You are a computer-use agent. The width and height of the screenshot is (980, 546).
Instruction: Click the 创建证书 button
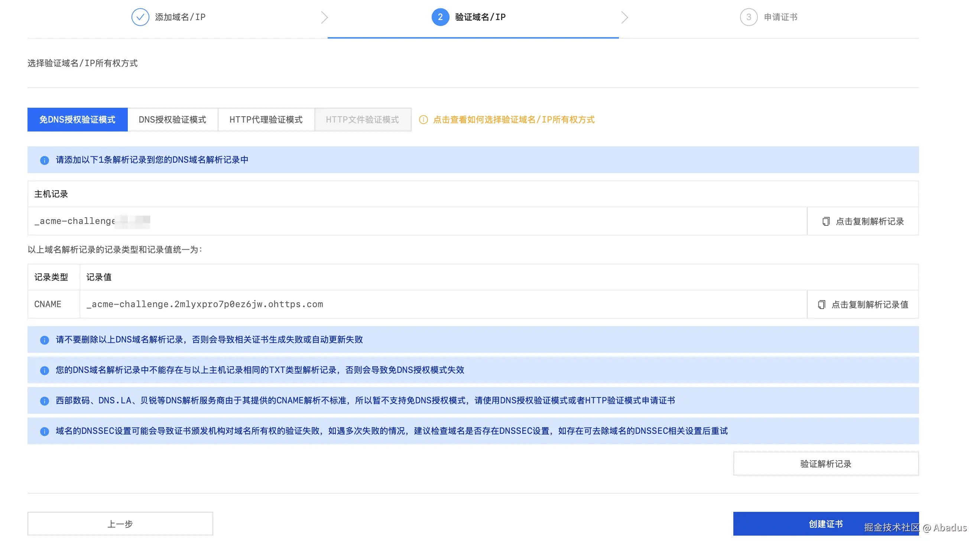(x=825, y=524)
